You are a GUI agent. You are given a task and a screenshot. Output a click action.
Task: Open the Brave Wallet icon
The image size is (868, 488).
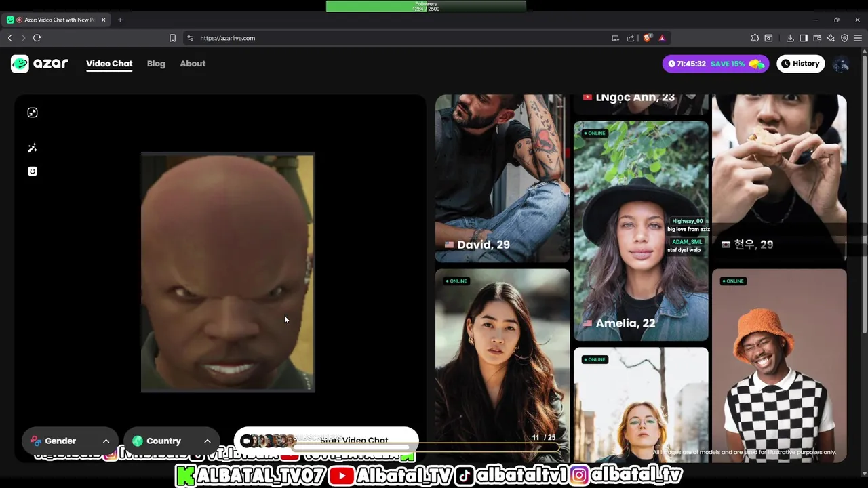(x=817, y=38)
